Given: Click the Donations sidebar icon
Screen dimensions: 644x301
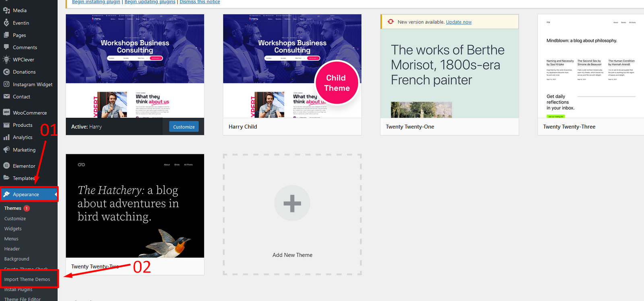Looking at the screenshot, I should [x=6, y=72].
